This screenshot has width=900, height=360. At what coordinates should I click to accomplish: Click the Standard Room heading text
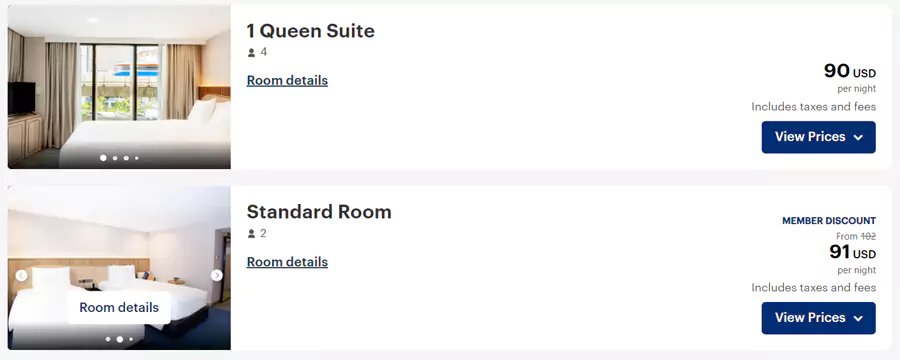(319, 212)
